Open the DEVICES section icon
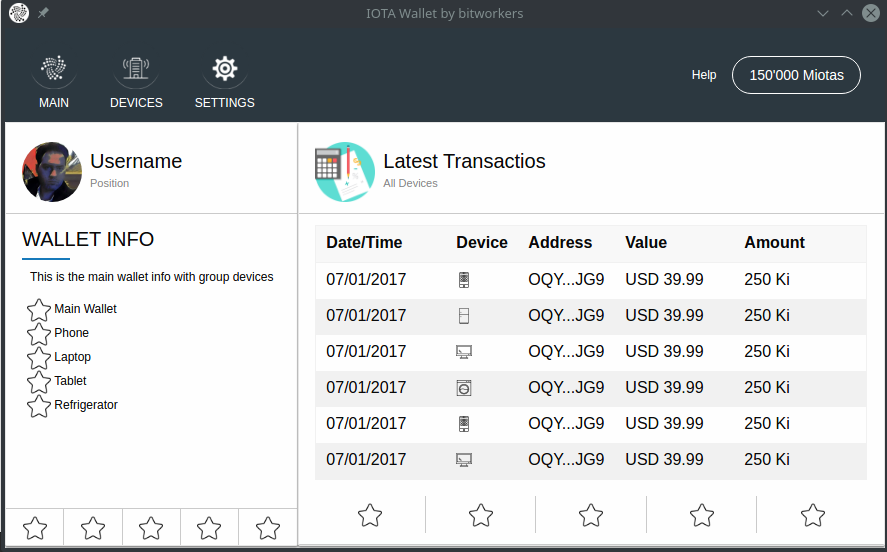Viewport: 887px width, 552px height. [136, 68]
